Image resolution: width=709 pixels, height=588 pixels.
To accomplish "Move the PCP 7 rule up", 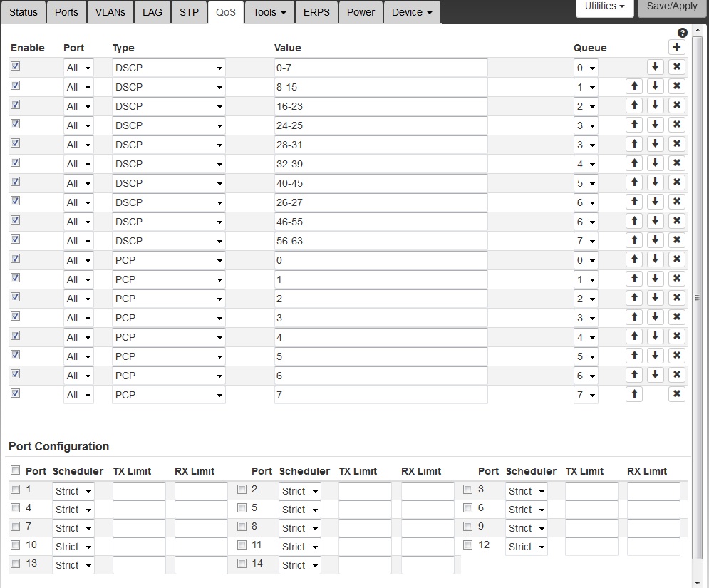I will pyautogui.click(x=633, y=394).
